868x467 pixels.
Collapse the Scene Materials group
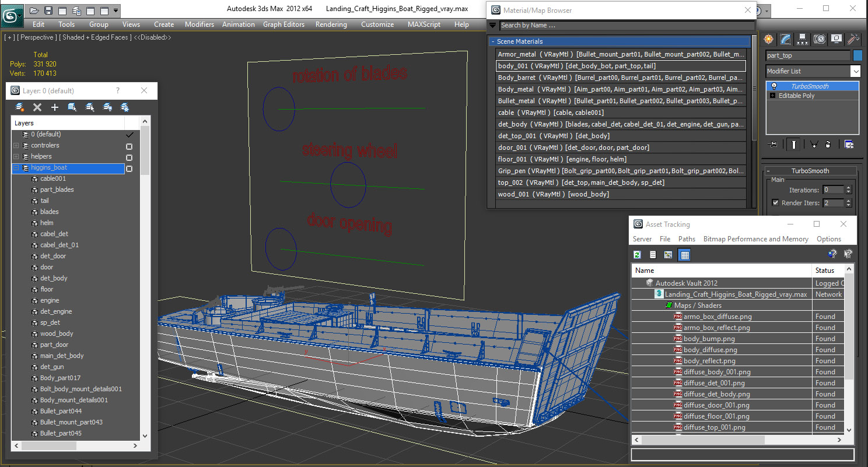493,41
